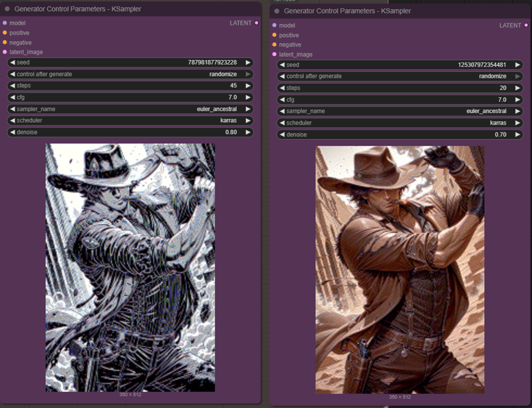Image resolution: width=532 pixels, height=408 pixels.
Task: Increase steps from 20 in right node
Action: 517,88
